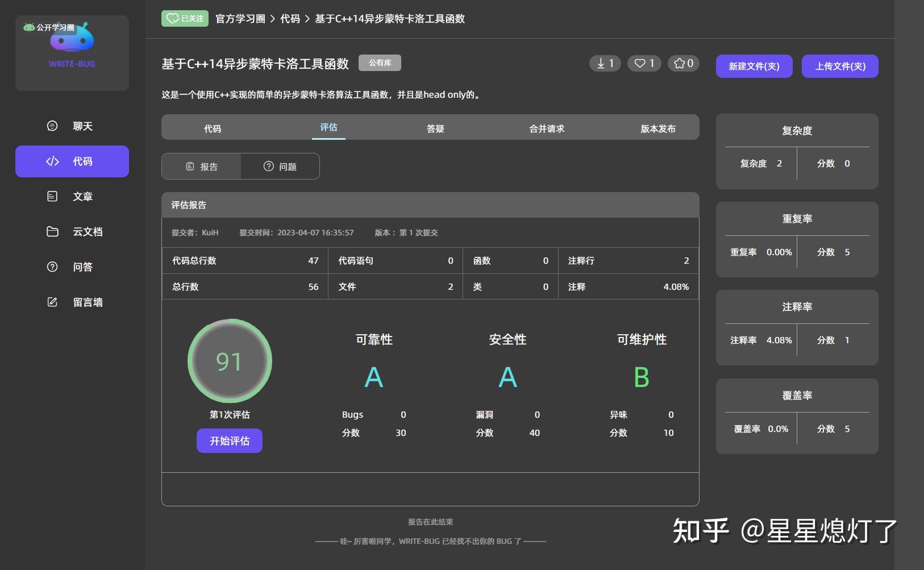
Task: Click the 复杂度 card heading
Action: pos(797,131)
